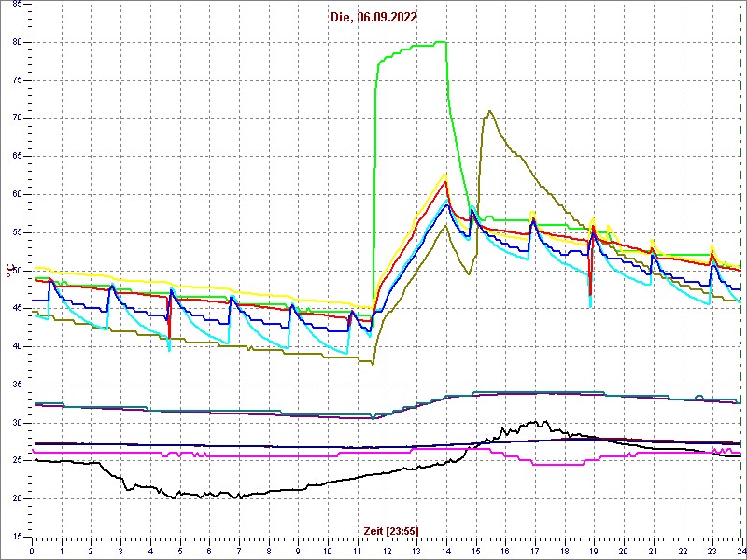Screen dimensions: 747x560
Task: Click the 20 tick label on the temperature axis
Action: 16,499
